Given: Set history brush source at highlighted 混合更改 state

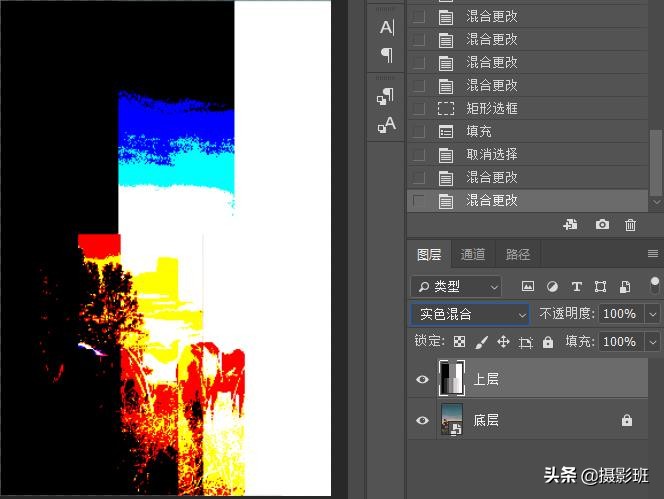Looking at the screenshot, I should click(419, 200).
